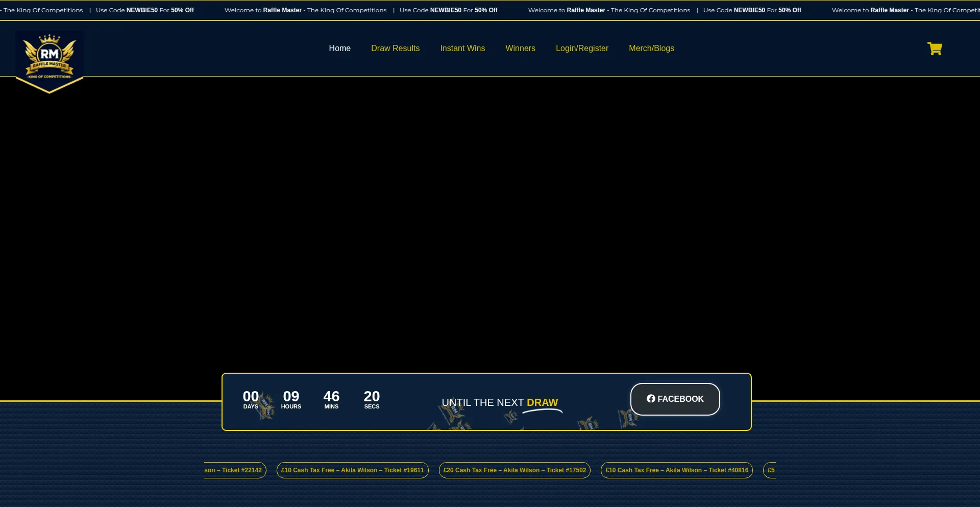Click the 46 MINS countdown value
Image resolution: width=980 pixels, height=507 pixels.
coord(331,399)
